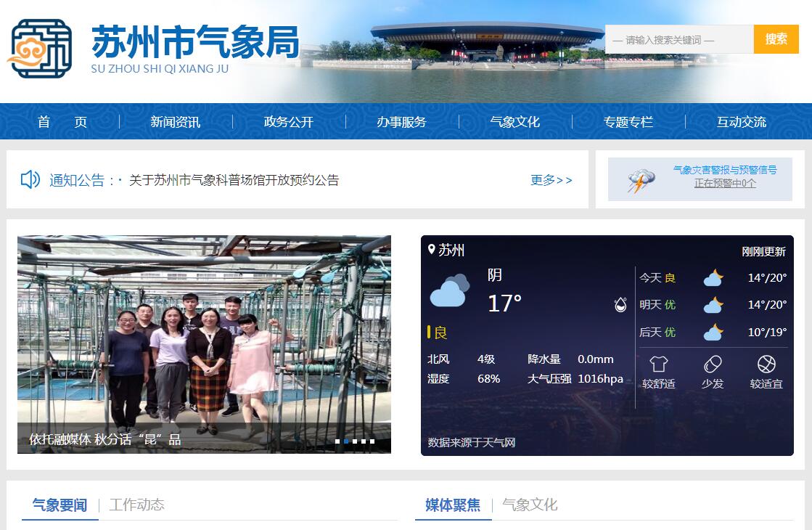This screenshot has width=812, height=530.
Task: Open the 更多>> notices link
Action: coord(551,180)
